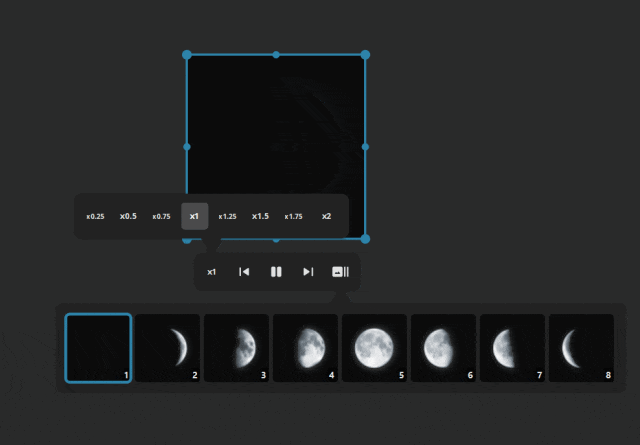Screen dimensions: 640x445
Task: Set playback speed to x0.25
Action: [x=95, y=216]
